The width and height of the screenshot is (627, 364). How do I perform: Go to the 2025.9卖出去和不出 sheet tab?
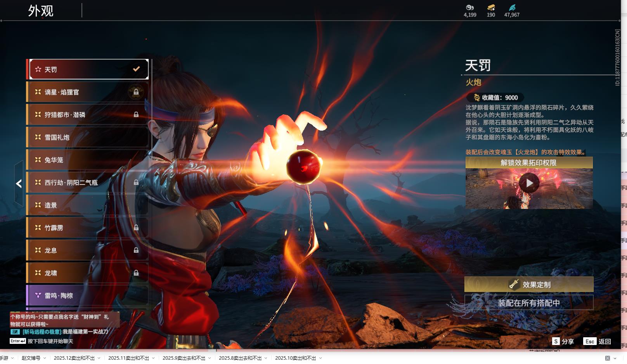pyautogui.click(x=184, y=358)
